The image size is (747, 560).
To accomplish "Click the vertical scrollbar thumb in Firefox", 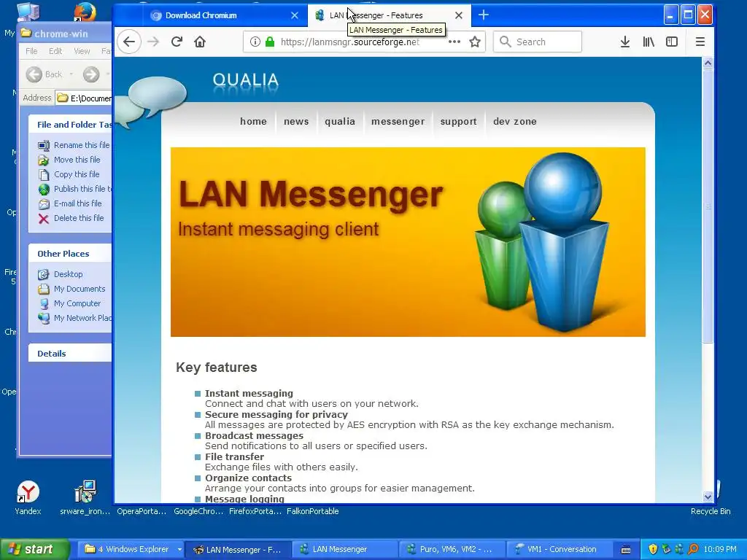I will pos(708,206).
